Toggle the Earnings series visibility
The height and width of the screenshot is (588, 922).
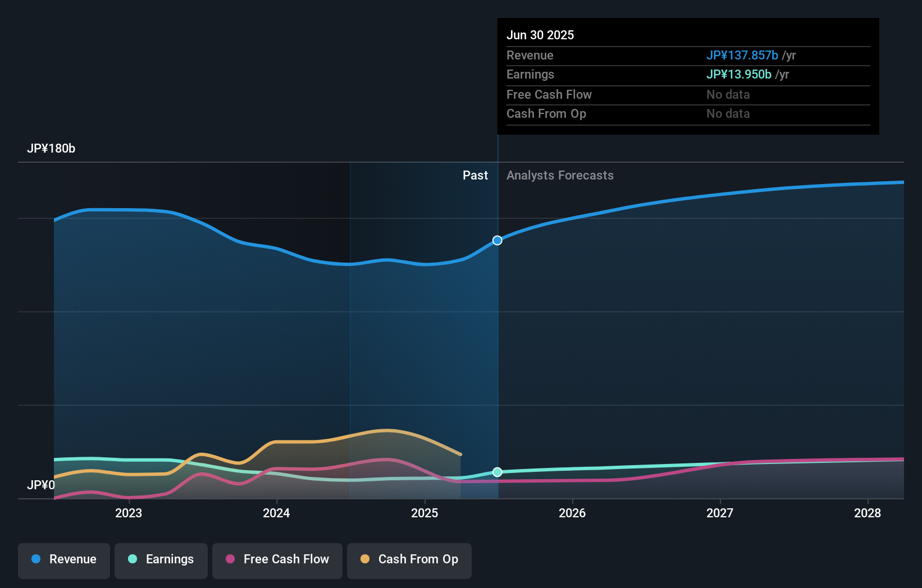coord(161,559)
